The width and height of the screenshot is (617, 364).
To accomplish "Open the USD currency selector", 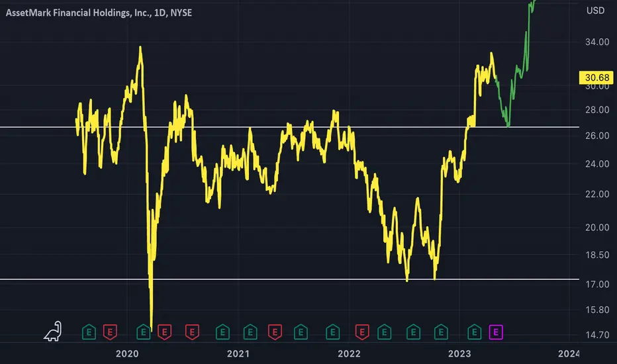I will point(595,11).
